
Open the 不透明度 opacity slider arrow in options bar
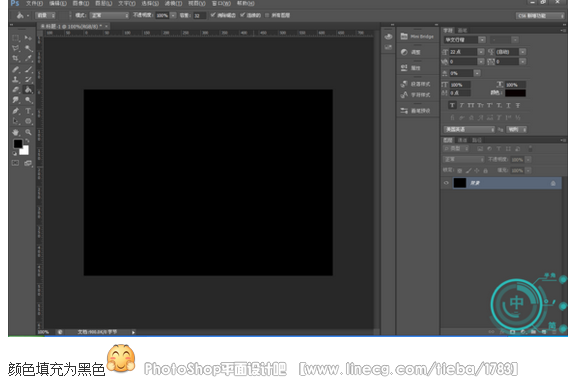(173, 15)
